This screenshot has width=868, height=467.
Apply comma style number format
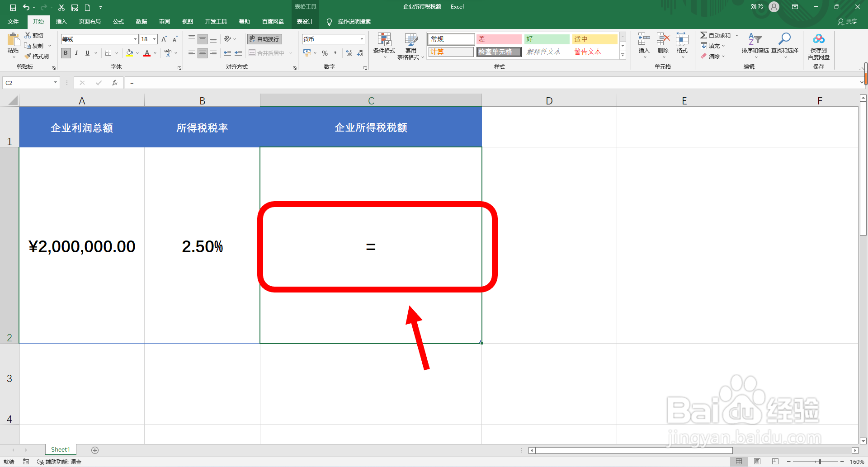coord(335,53)
